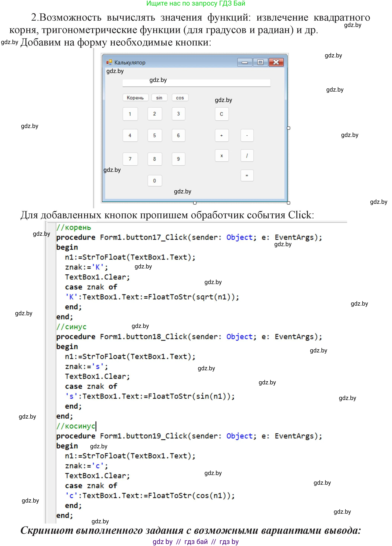Image resolution: width=392 pixels, height=546 pixels.
Task: Click the x multiply button
Action: click(x=221, y=155)
